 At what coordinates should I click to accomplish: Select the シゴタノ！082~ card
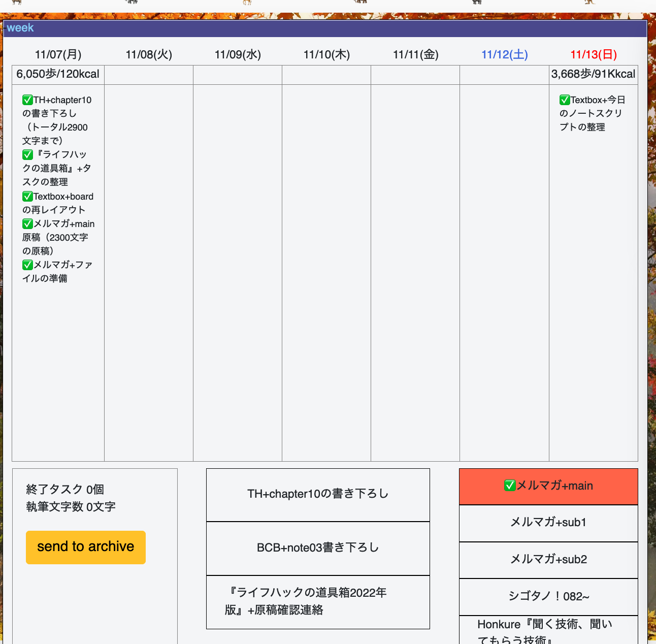coord(548,597)
